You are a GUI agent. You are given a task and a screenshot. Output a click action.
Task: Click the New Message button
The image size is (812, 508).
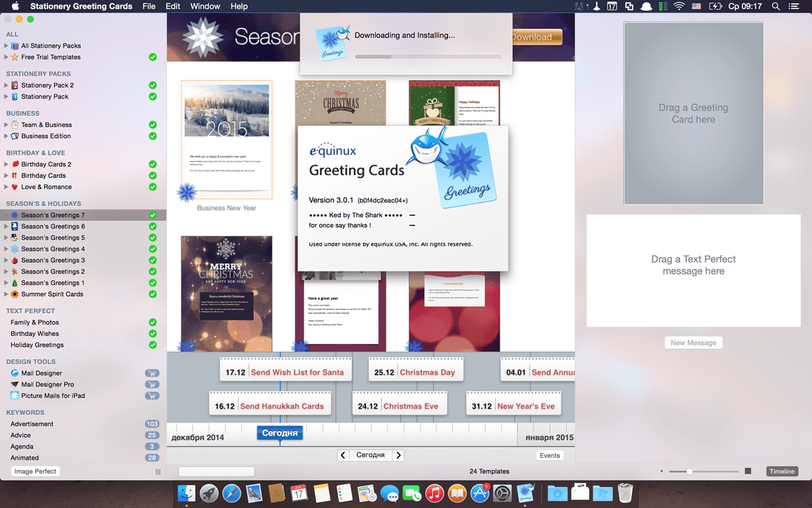point(693,343)
